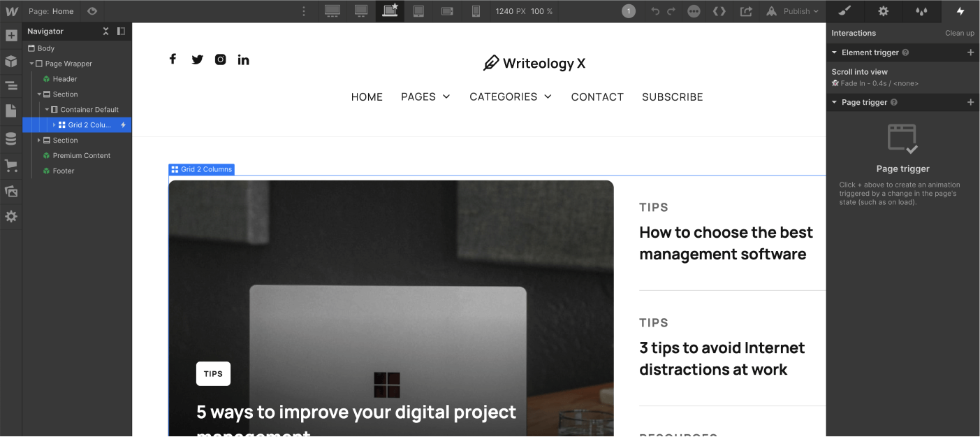Click the 100 % zoom value
This screenshot has width=980, height=437.
click(541, 11)
